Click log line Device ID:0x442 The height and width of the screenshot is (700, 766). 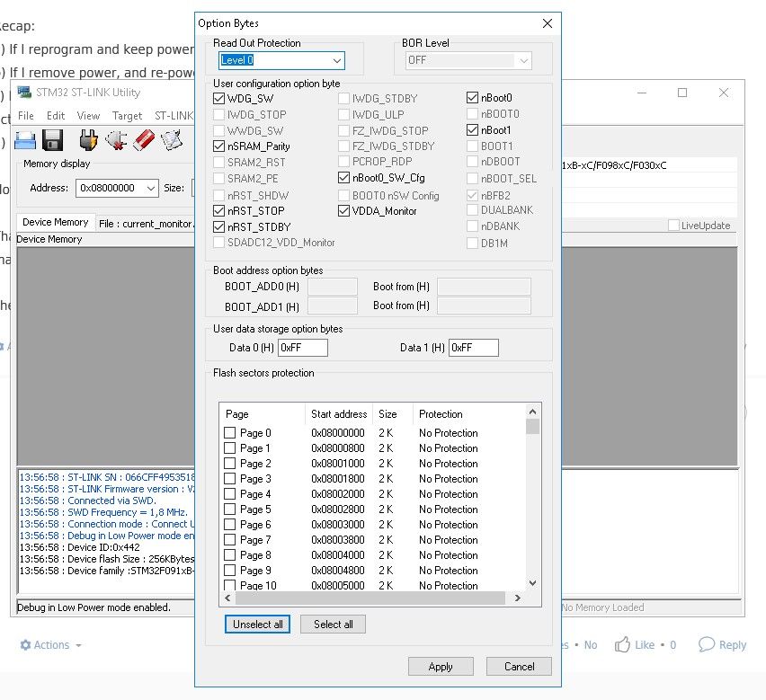pos(80,547)
